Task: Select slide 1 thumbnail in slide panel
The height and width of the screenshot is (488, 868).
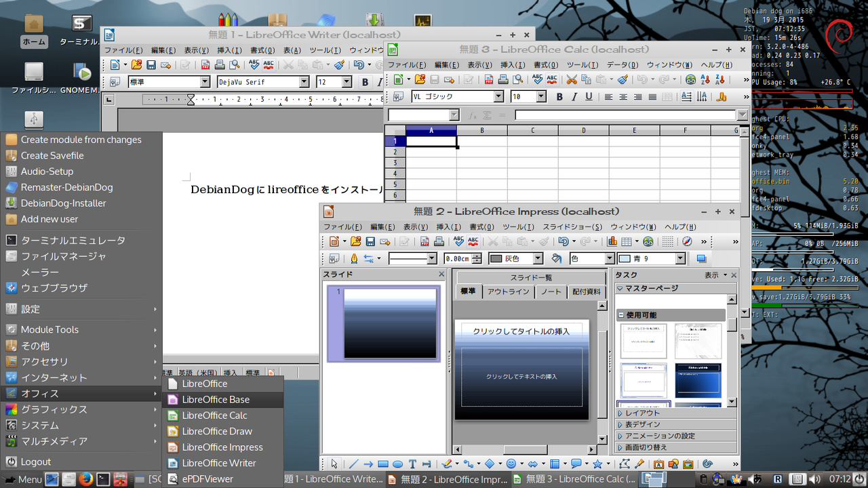Action: (390, 323)
